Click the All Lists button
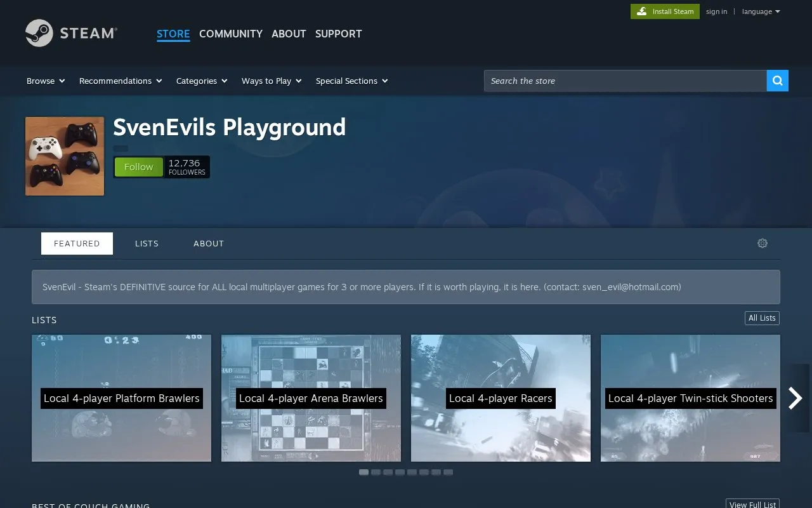The width and height of the screenshot is (812, 508). tap(762, 318)
